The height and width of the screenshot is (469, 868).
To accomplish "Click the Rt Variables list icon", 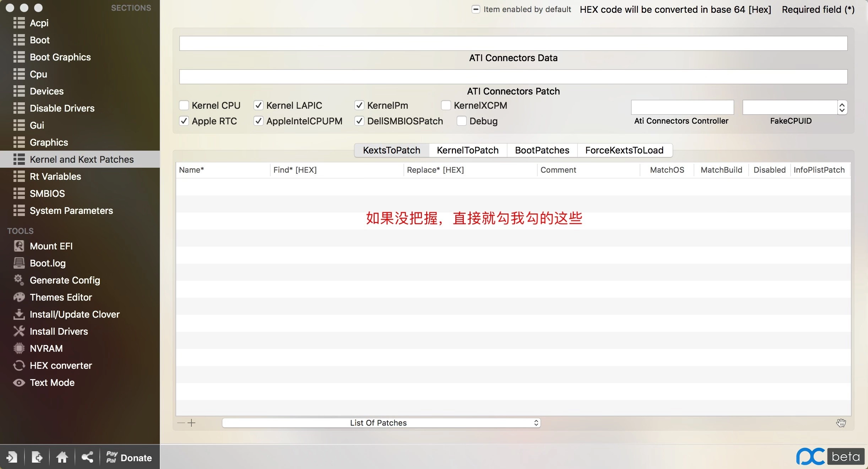I will point(19,177).
